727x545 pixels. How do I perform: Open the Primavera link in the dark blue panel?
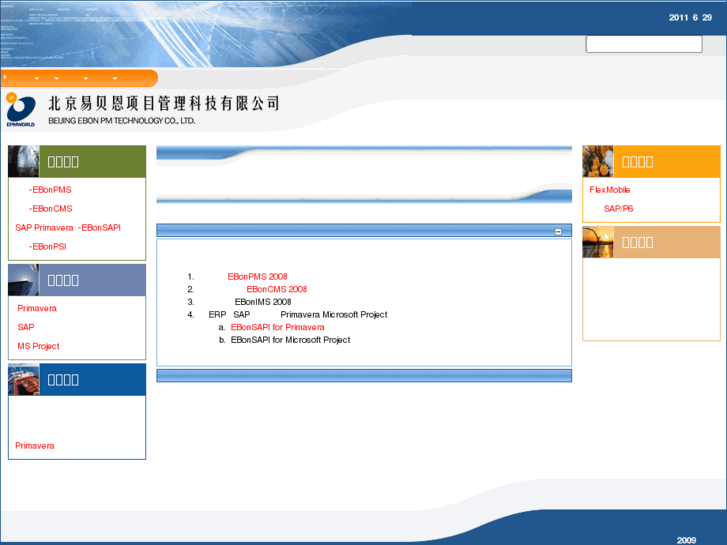35,446
